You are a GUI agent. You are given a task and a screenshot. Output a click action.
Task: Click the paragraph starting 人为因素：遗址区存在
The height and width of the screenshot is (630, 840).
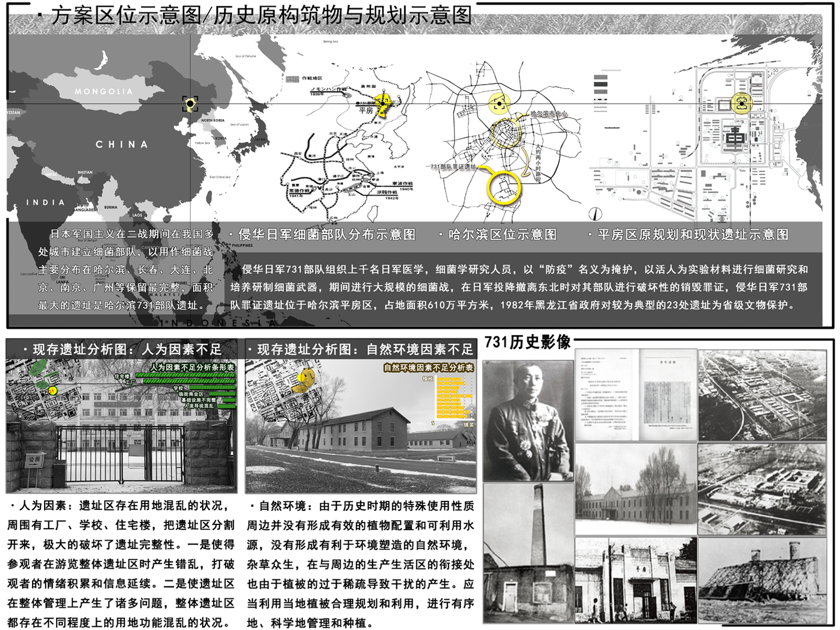(x=121, y=564)
